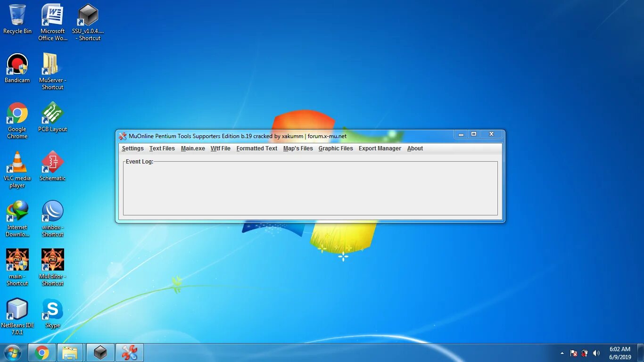Screen dimensions: 644x362
Task: Open Windows Explorer from the taskbar
Action: coord(70,353)
